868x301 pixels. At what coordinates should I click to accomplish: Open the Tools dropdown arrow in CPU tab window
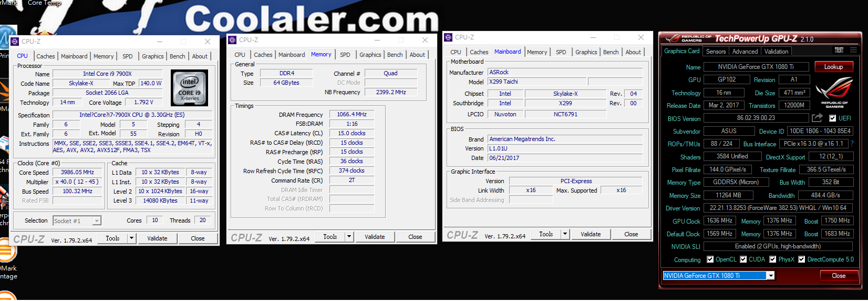pos(131,238)
